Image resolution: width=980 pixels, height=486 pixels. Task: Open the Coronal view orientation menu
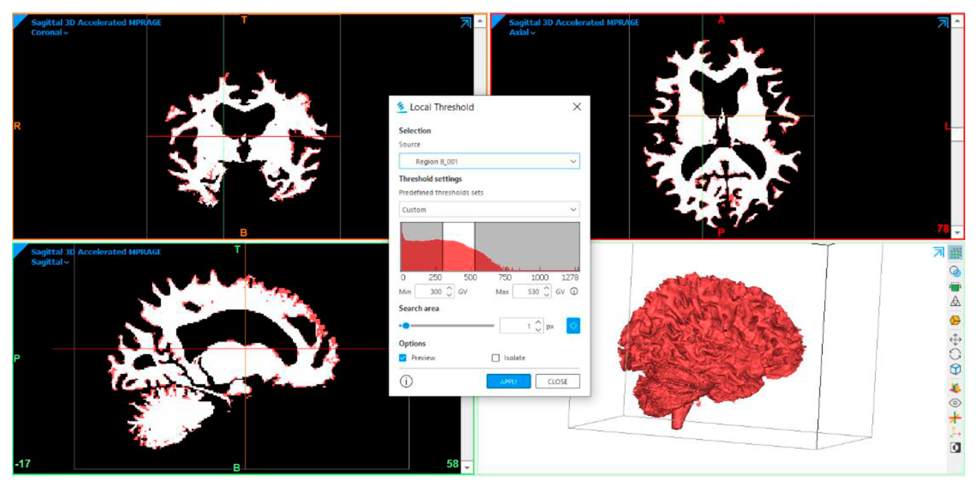pos(49,33)
